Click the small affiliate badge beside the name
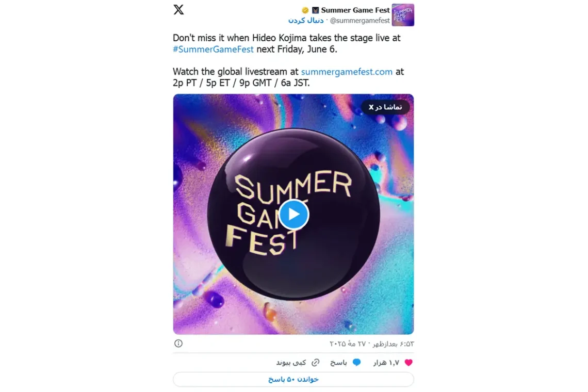 315,10
